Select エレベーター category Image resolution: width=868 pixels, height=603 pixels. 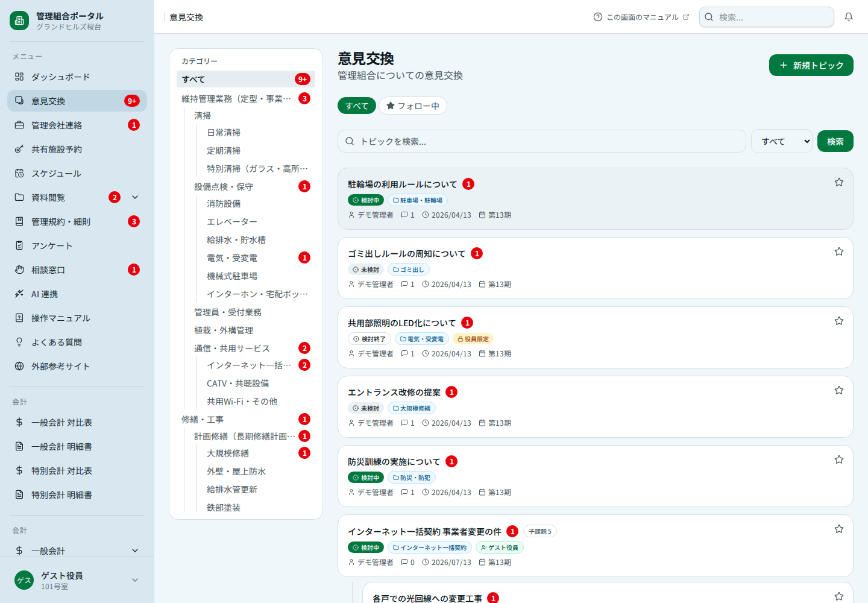click(259, 222)
